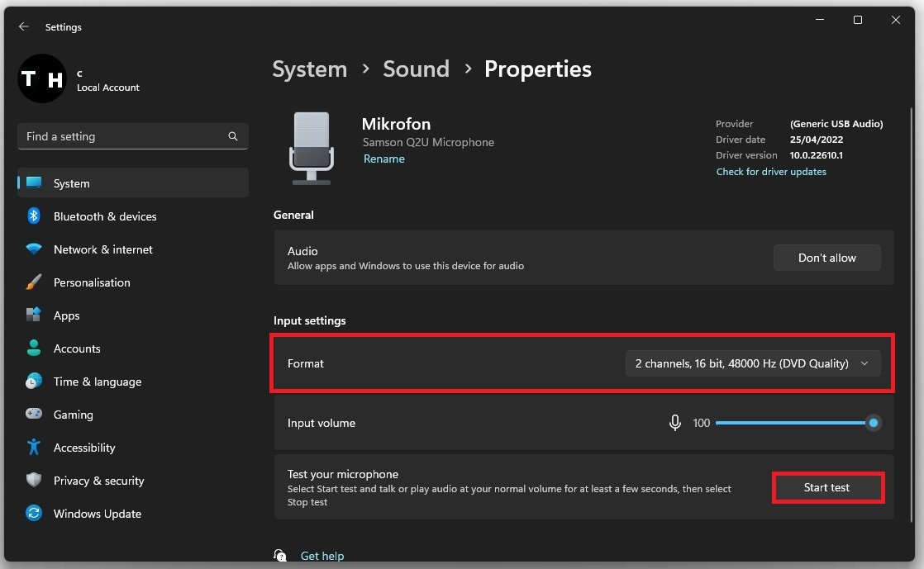This screenshot has width=924, height=569.
Task: Click Check for driver updates link
Action: 770,172
